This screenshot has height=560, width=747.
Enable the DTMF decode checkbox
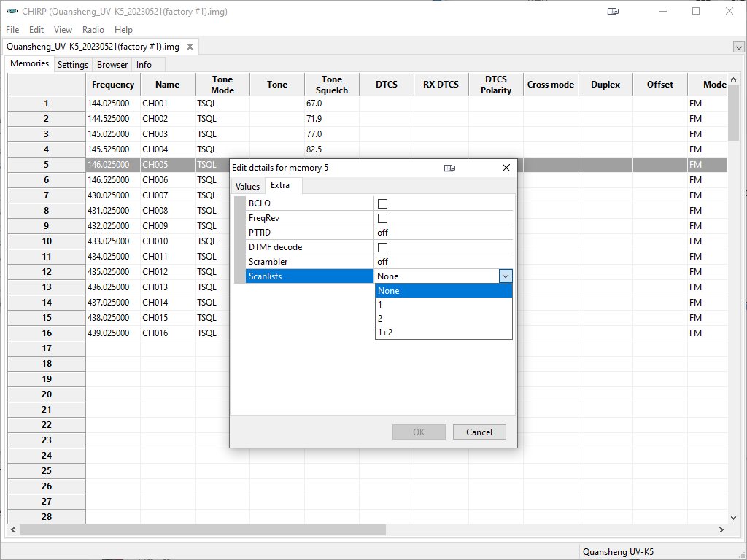tap(382, 247)
